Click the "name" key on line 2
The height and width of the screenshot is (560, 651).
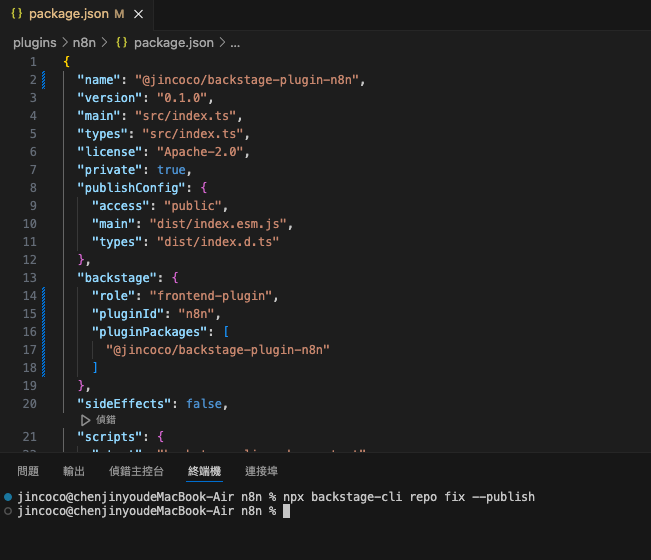99,80
